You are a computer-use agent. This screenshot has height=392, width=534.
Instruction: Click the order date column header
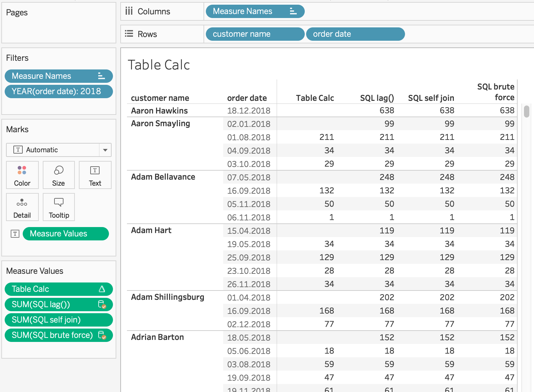[247, 98]
